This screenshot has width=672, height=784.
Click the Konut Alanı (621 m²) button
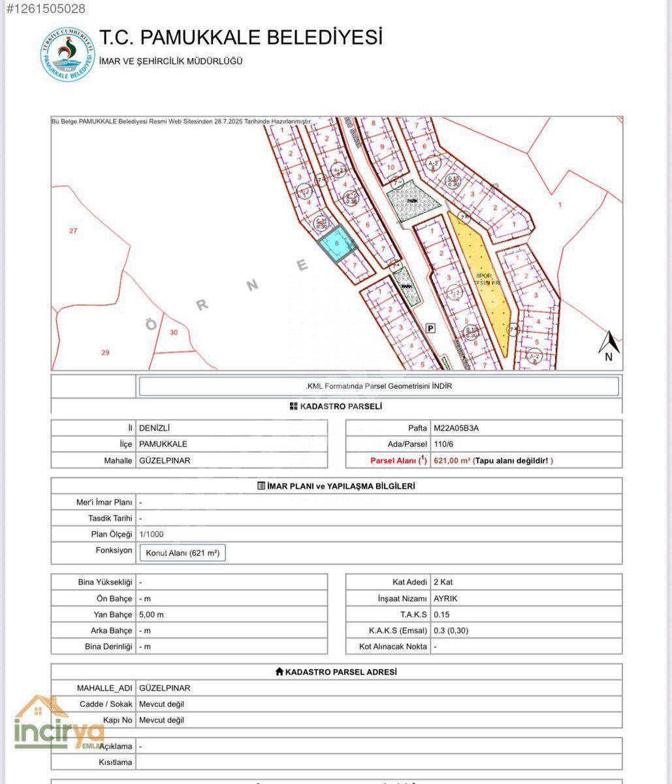click(x=182, y=553)
